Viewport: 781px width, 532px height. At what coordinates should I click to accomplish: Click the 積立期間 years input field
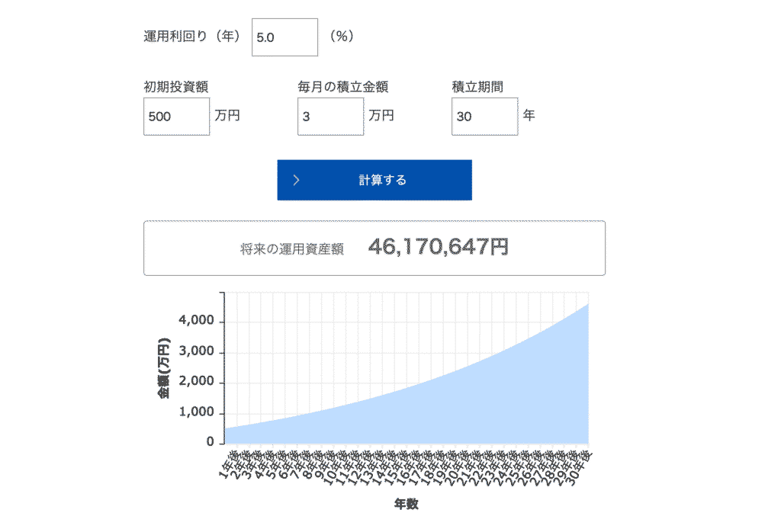click(484, 117)
